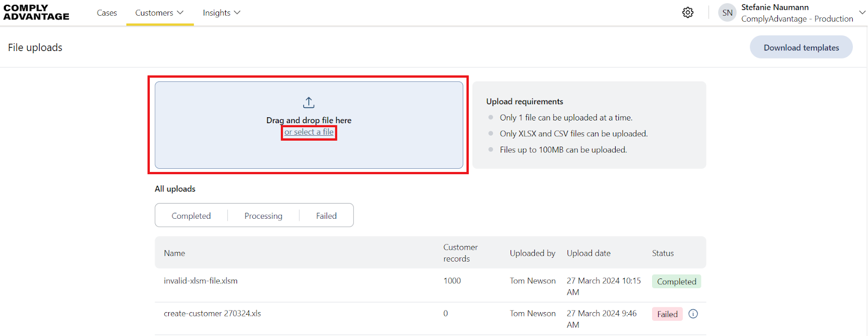
Task: Select the create-customer 270324.xls file name
Action: point(213,313)
